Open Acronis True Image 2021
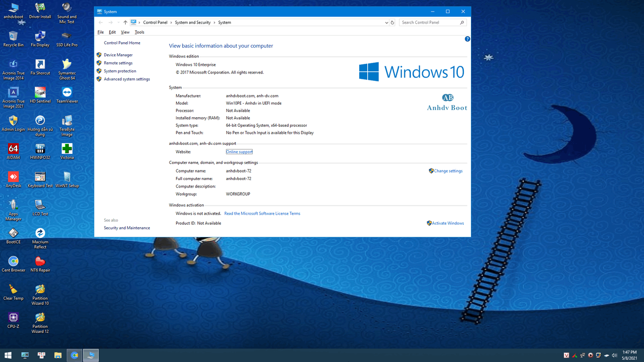Screen dimensions: 644x362 click(13, 98)
